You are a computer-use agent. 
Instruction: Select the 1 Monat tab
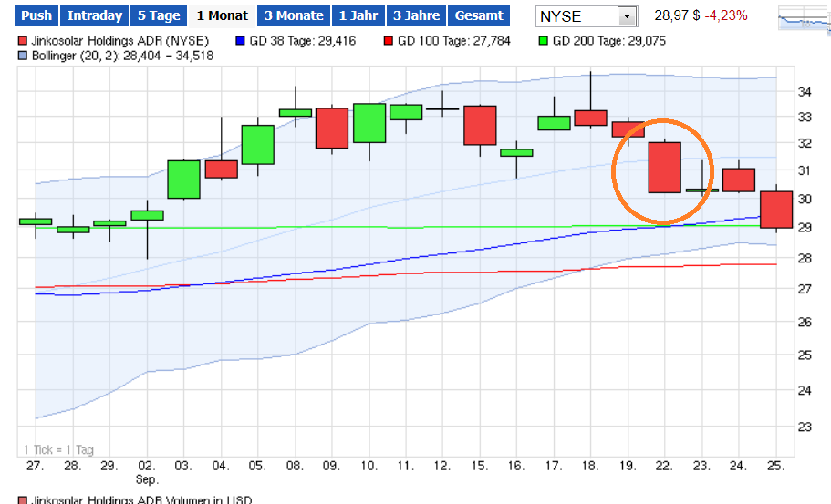pyautogui.click(x=222, y=15)
